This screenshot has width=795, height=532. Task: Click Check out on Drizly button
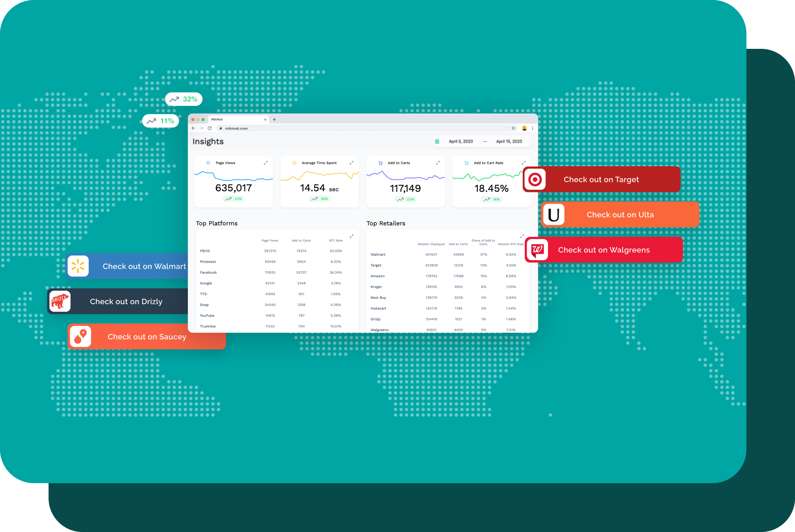[117, 301]
